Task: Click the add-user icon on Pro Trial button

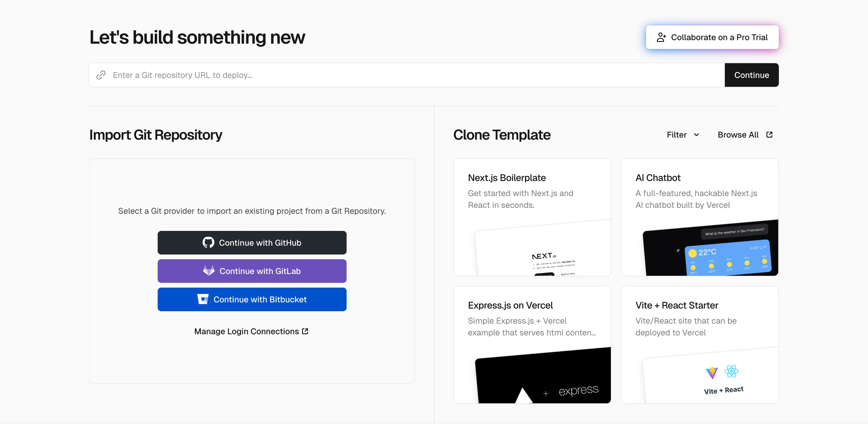Action: 661,37
